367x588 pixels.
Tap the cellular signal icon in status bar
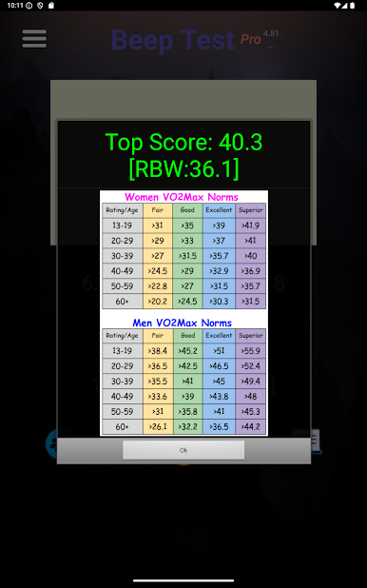(345, 6)
